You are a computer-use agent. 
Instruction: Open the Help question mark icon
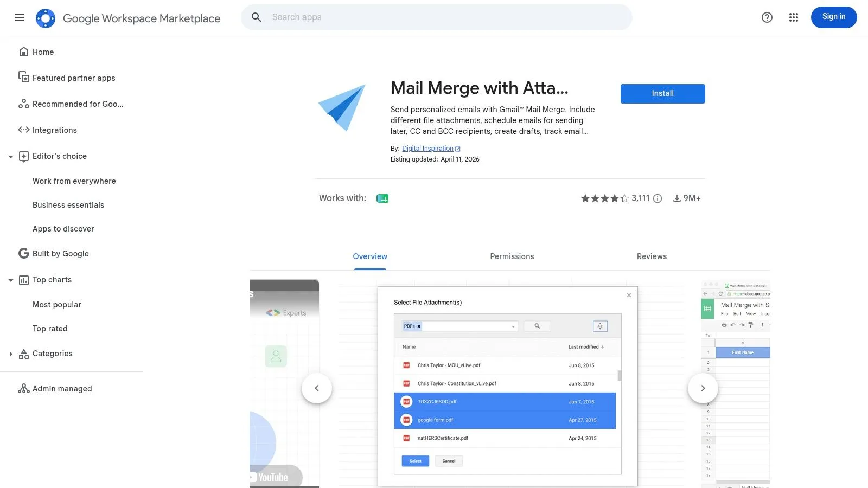click(767, 17)
